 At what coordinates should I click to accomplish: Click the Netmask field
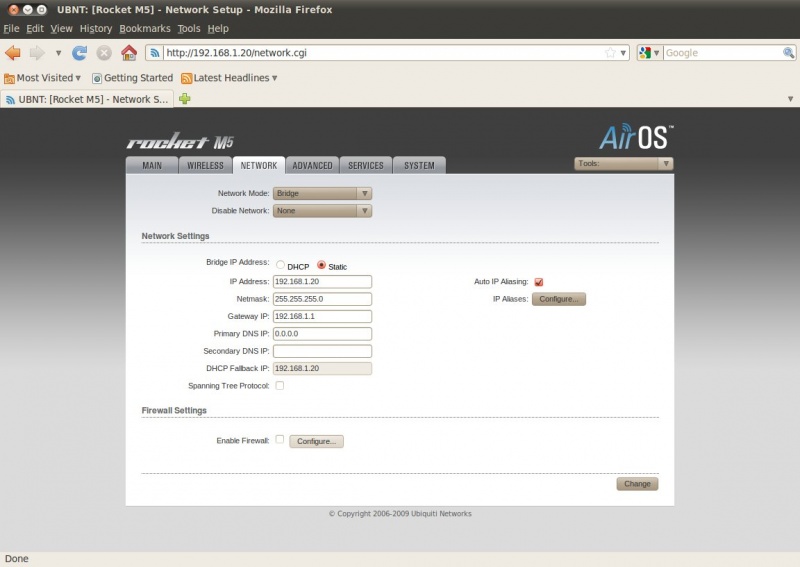click(x=322, y=299)
